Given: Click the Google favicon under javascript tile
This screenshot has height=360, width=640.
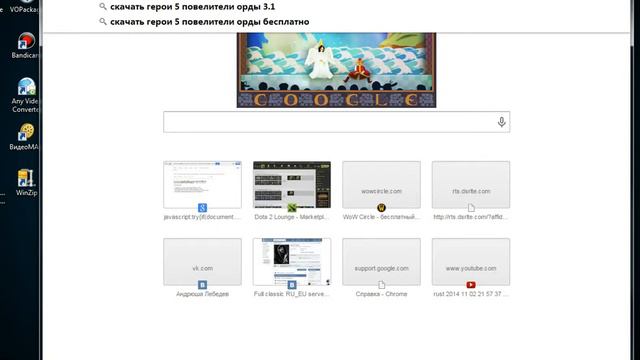Looking at the screenshot, I should pos(202,208).
